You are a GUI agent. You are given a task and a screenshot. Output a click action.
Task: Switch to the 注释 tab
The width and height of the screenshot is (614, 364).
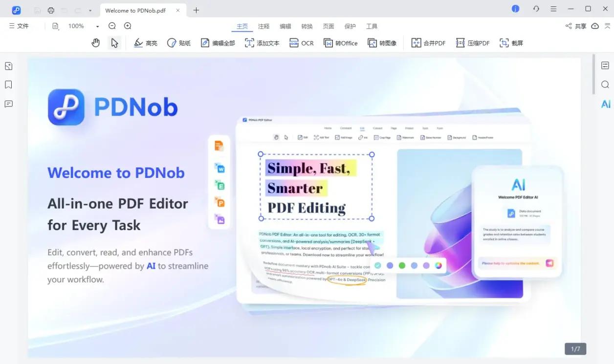(x=264, y=26)
